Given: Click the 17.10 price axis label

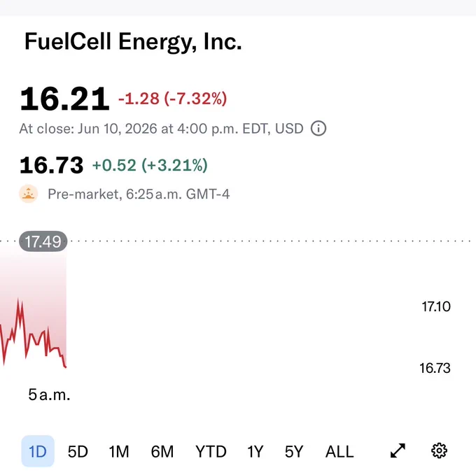Looking at the screenshot, I should pos(436,306).
